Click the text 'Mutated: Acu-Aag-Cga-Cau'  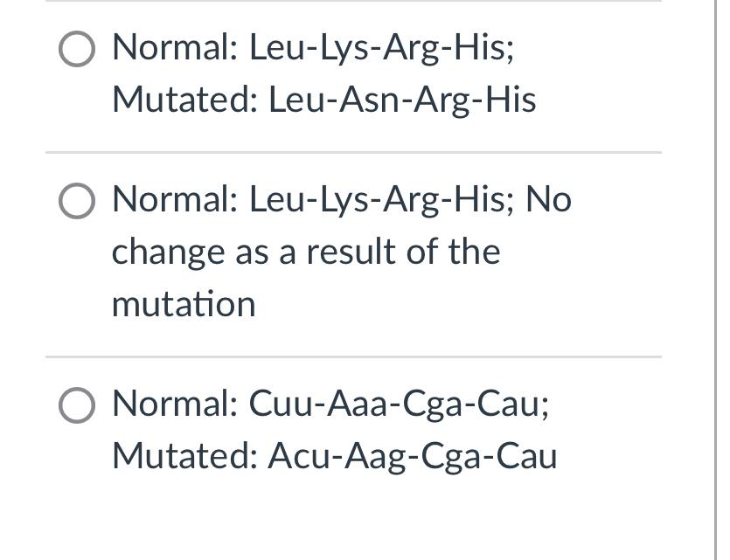pyautogui.click(x=334, y=455)
